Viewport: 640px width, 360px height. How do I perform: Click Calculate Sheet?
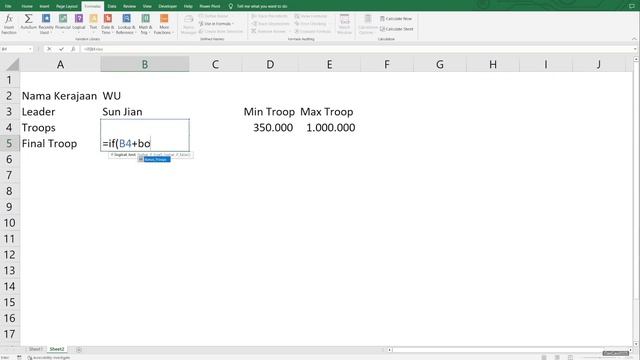click(397, 29)
